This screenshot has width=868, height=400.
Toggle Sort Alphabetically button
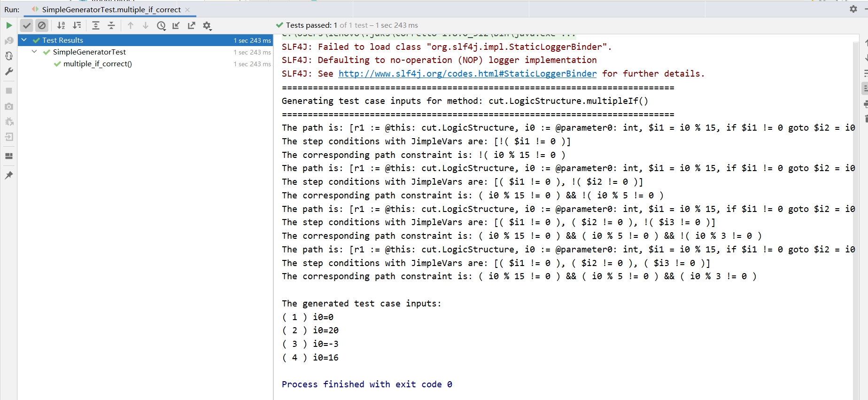61,25
